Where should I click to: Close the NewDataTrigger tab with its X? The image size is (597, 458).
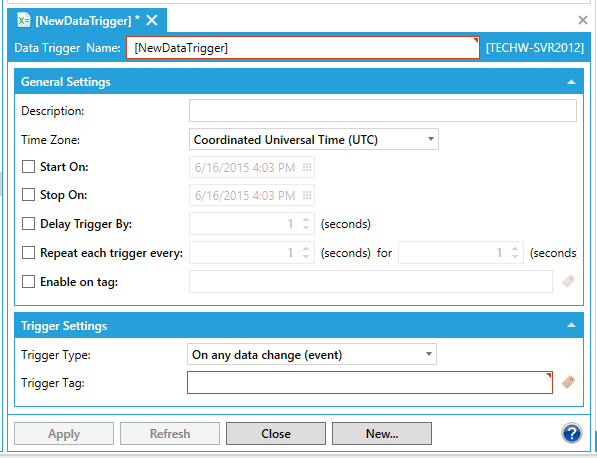tap(152, 20)
